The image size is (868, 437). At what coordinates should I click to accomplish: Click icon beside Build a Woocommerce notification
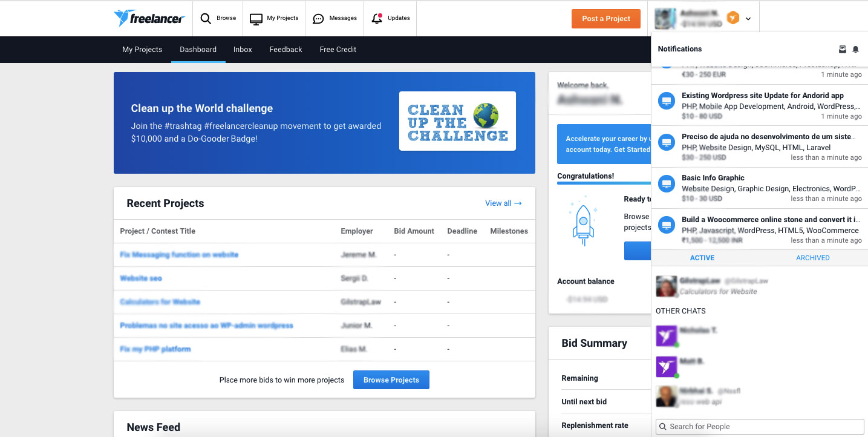667,225
